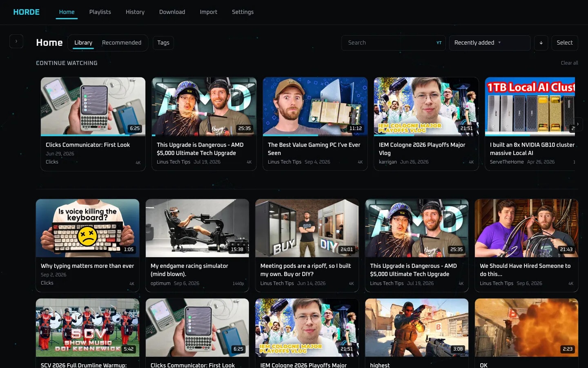Open 'Why typing matters more than ever' thumbnail
This screenshot has width=588, height=368.
[87, 228]
